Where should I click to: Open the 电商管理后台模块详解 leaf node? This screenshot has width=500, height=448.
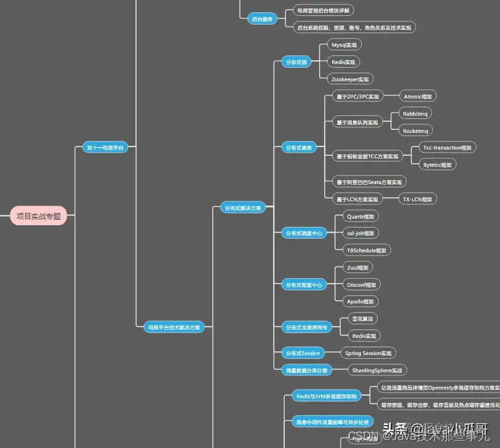point(323,10)
